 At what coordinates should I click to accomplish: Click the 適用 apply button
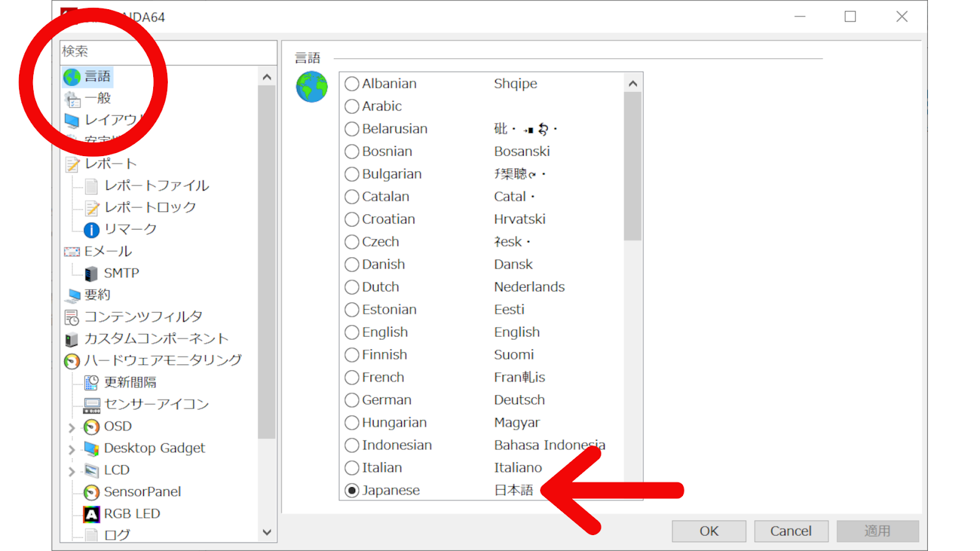[x=878, y=531]
